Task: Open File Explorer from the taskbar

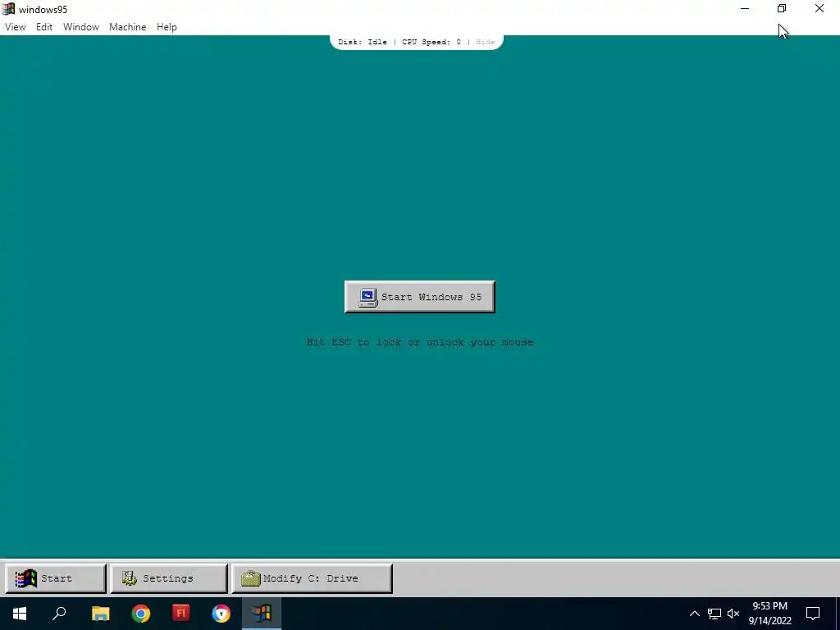Action: tap(100, 614)
